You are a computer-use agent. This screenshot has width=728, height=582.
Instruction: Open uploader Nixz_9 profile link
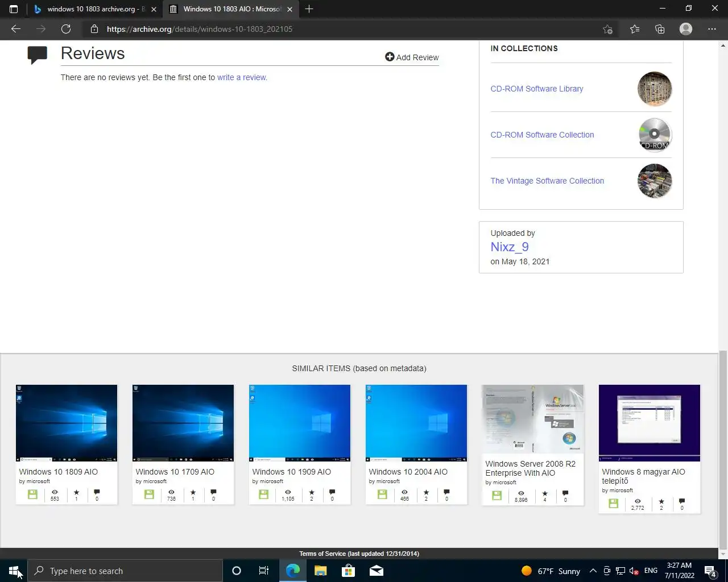click(x=510, y=247)
